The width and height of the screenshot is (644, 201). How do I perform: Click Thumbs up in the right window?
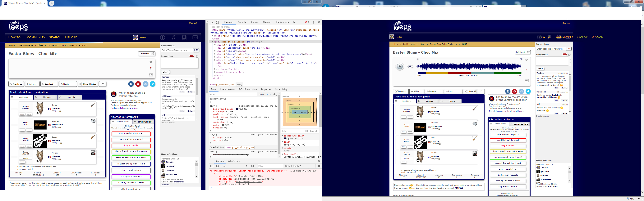401,91
